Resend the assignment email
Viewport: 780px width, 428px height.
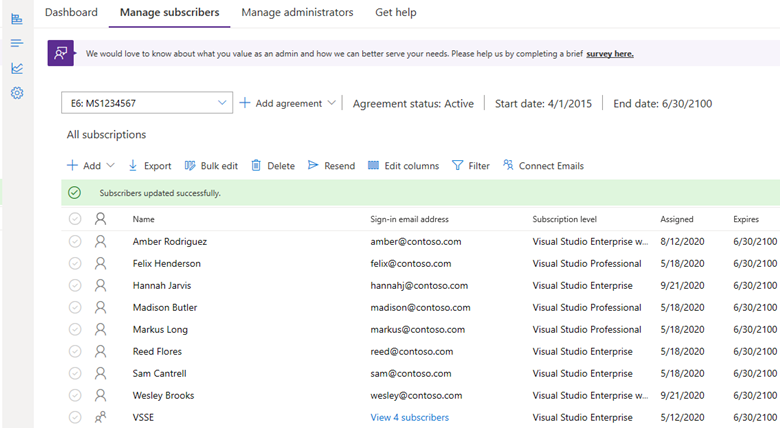coord(331,166)
